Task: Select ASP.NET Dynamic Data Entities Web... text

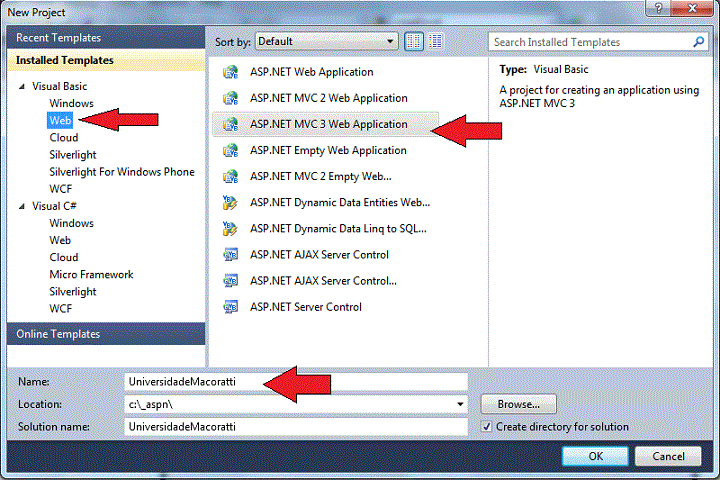Action: pos(340,203)
